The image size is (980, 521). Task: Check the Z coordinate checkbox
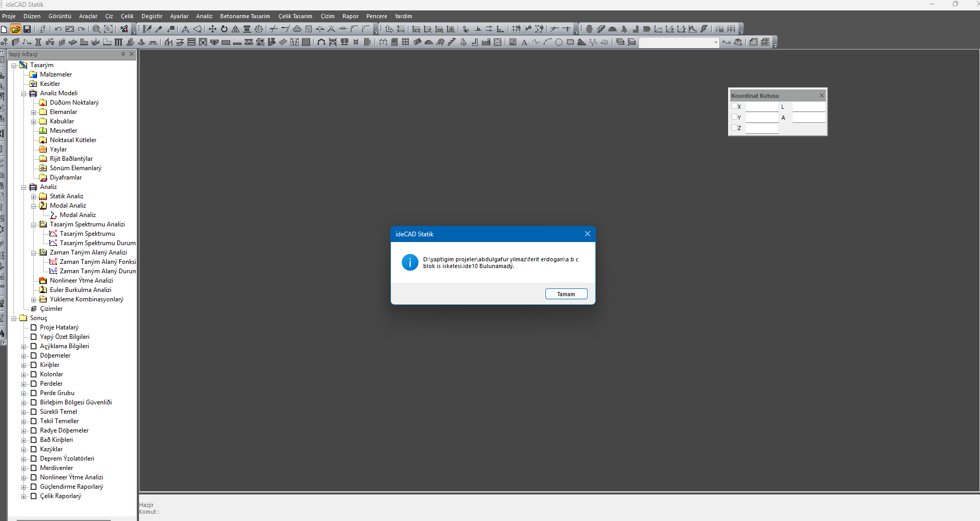pyautogui.click(x=734, y=128)
